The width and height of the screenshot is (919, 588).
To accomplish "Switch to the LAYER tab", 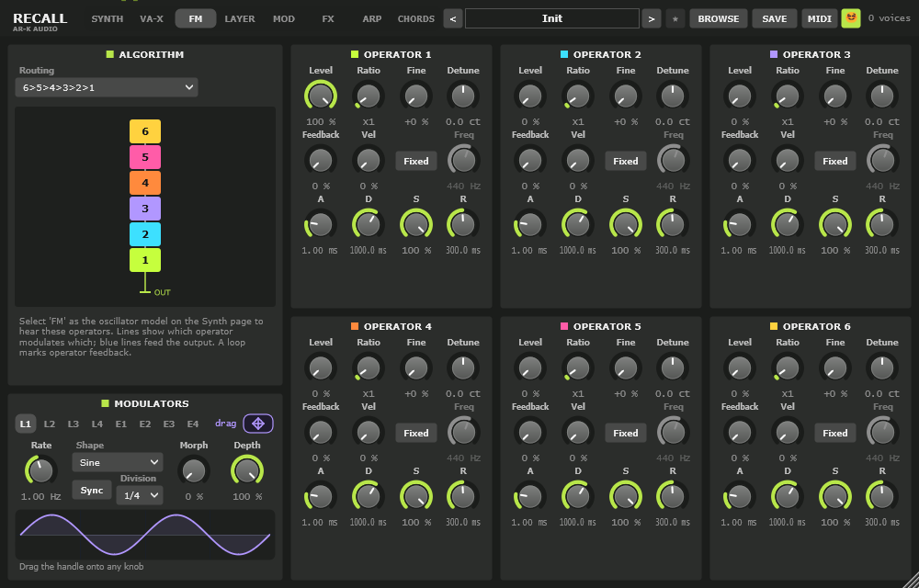I will click(x=240, y=18).
